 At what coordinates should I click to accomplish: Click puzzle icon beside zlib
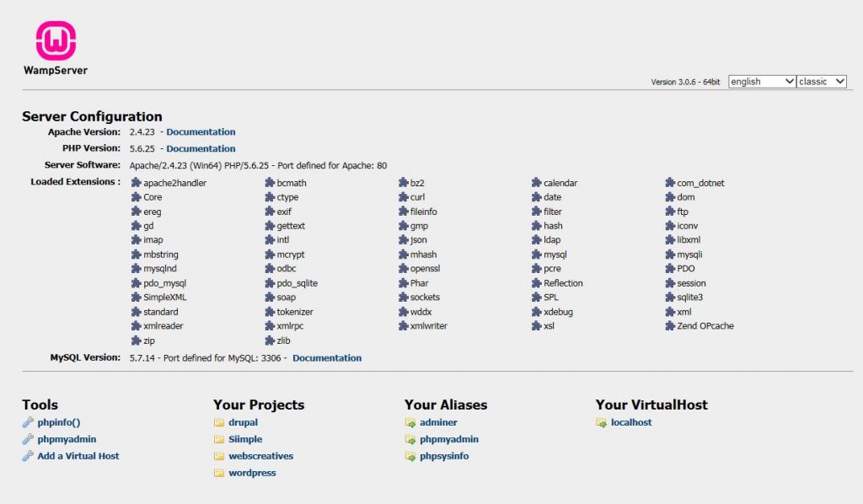click(270, 340)
